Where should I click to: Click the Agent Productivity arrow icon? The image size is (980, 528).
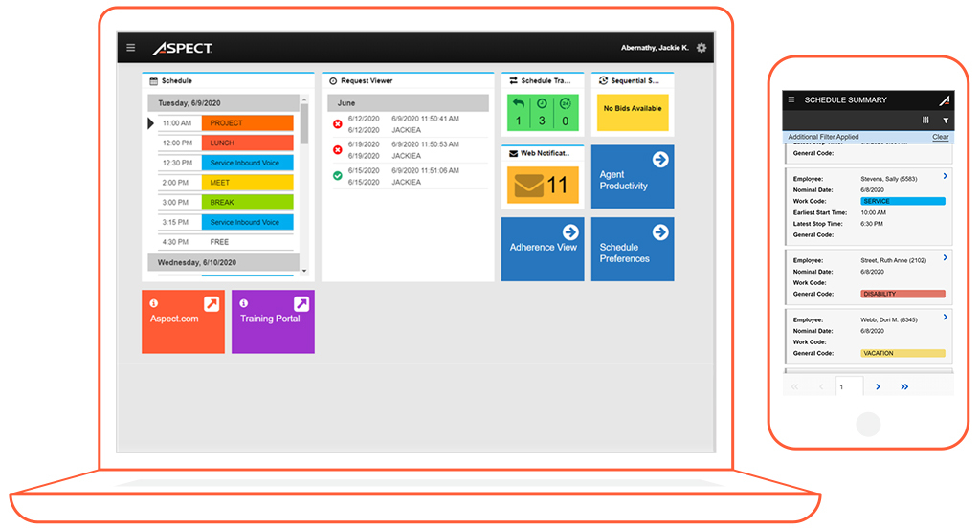click(660, 160)
